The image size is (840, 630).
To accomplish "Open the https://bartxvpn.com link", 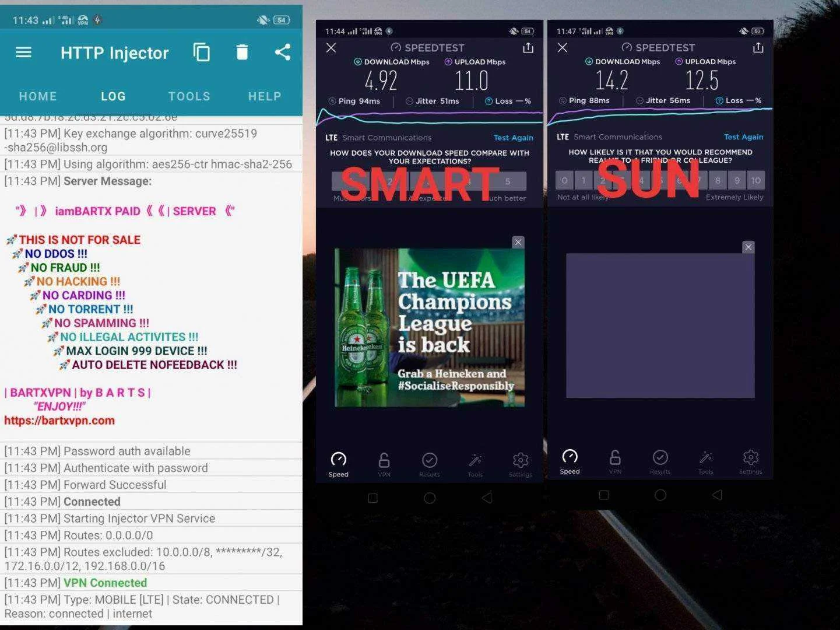I will [x=59, y=421].
